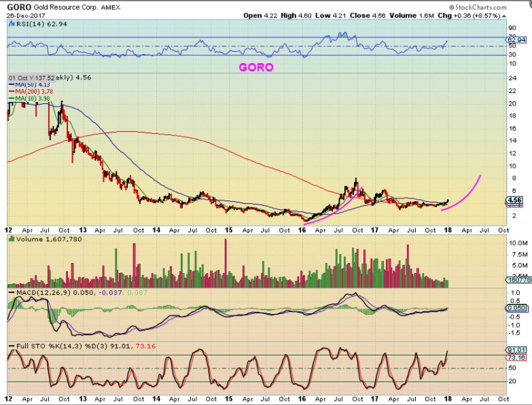The image size is (532, 405).
Task: Click the 0.050 MACD value flag on right
Action: pos(516,308)
